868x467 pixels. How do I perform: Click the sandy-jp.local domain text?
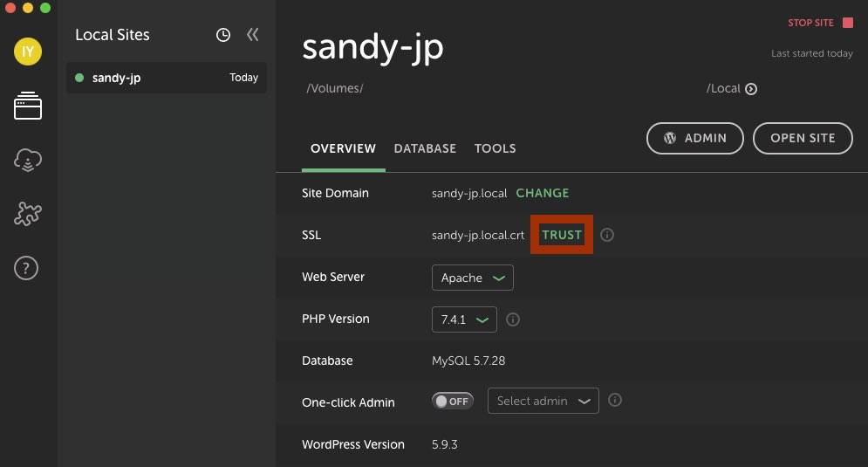469,193
